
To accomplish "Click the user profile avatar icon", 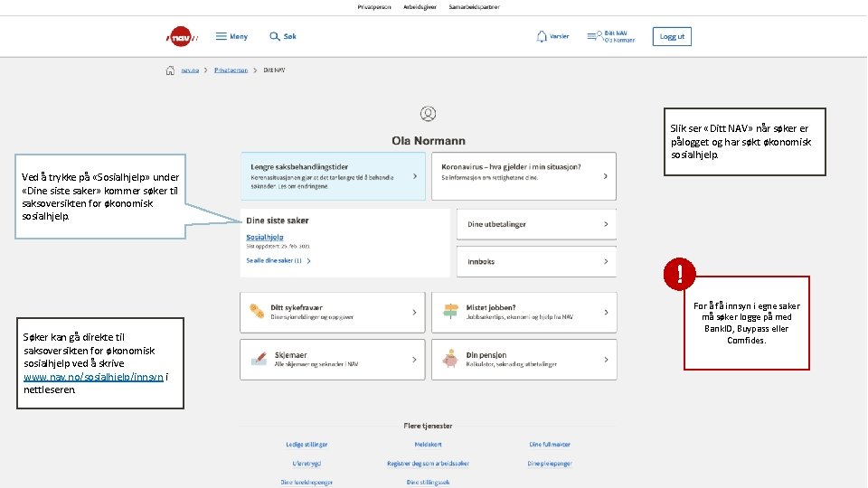I will coord(428,114).
